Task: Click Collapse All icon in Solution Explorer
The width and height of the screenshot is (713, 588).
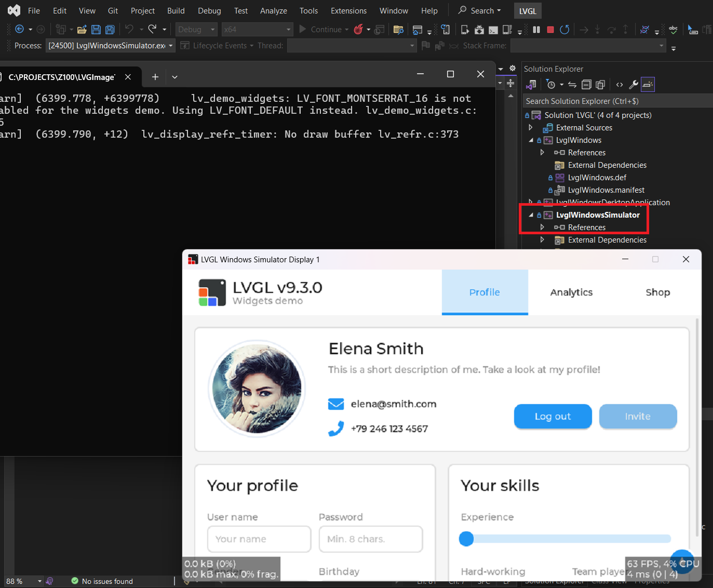Action: coord(586,85)
